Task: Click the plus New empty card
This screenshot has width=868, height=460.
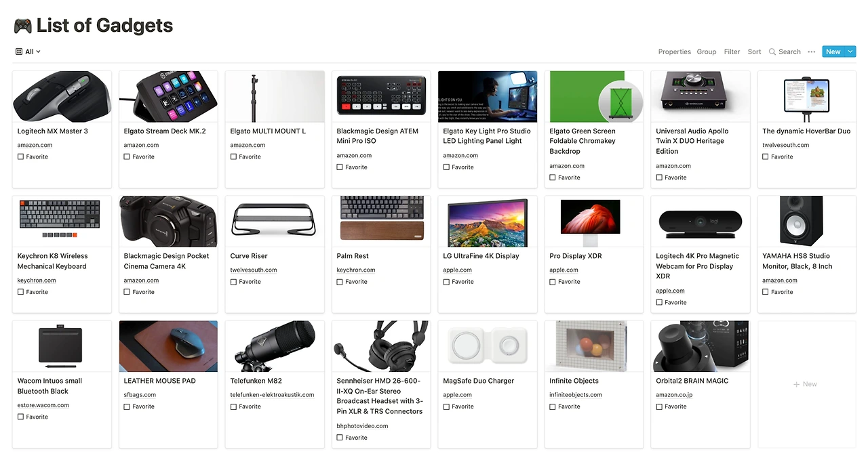Action: coord(806,384)
